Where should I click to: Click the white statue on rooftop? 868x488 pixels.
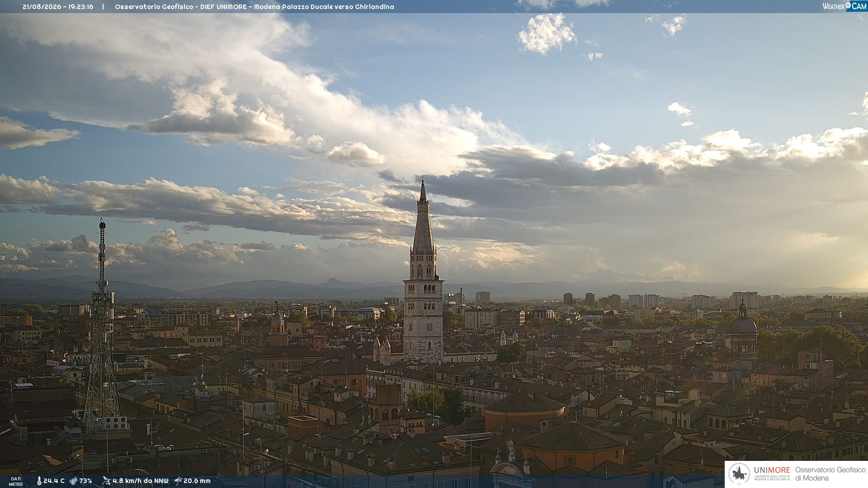[x=510, y=447]
